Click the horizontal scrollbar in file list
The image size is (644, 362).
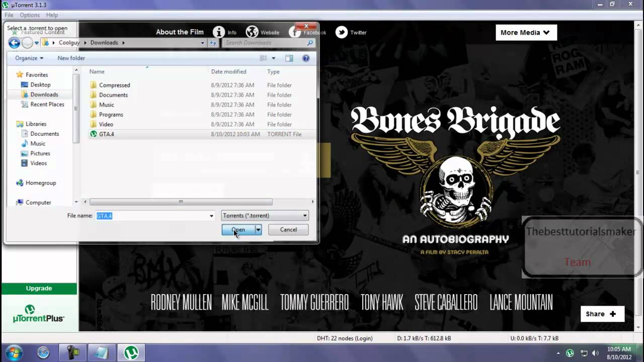coord(181,202)
